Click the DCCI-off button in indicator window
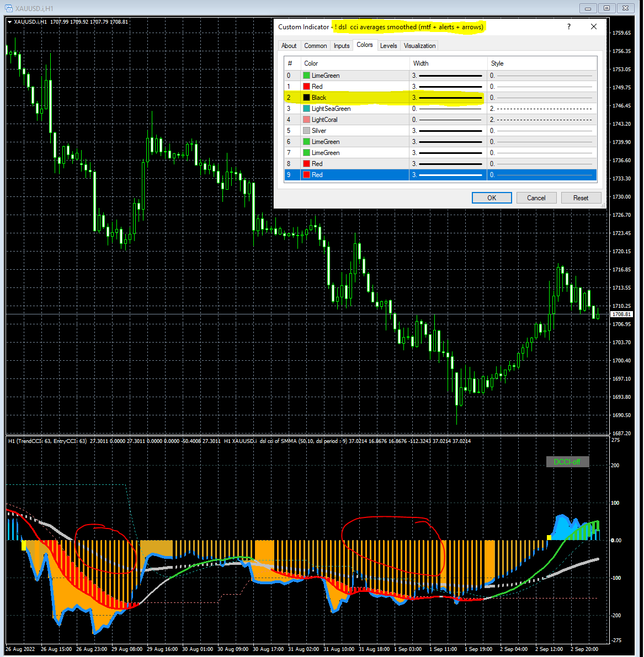 click(x=567, y=462)
